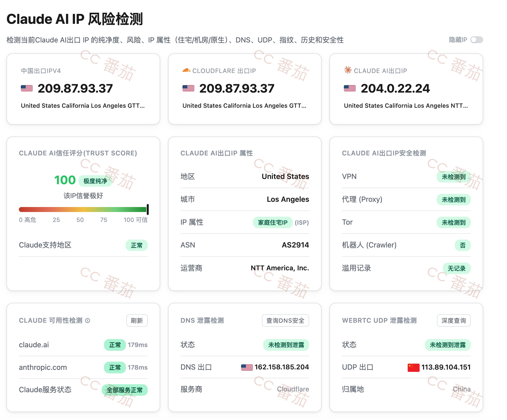Click the NTT location text under 204.0.22.24
This screenshot has height=420, width=507.
[x=406, y=105]
